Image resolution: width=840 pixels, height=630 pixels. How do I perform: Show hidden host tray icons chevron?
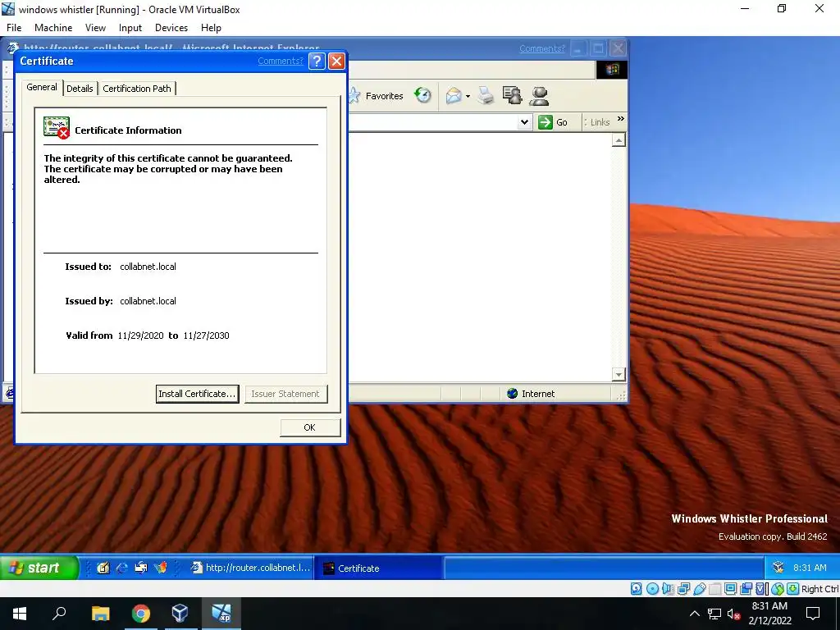click(x=694, y=614)
